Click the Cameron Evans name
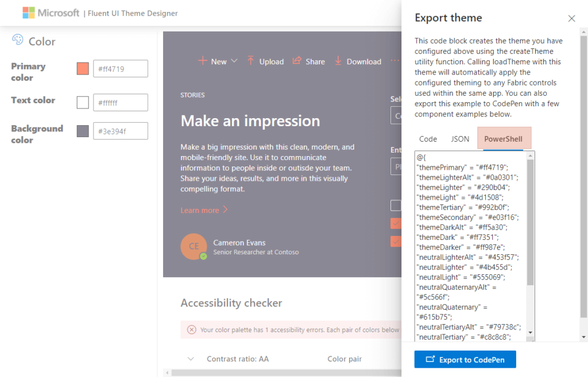Image resolution: width=588 pixels, height=377 pixels. tap(239, 243)
